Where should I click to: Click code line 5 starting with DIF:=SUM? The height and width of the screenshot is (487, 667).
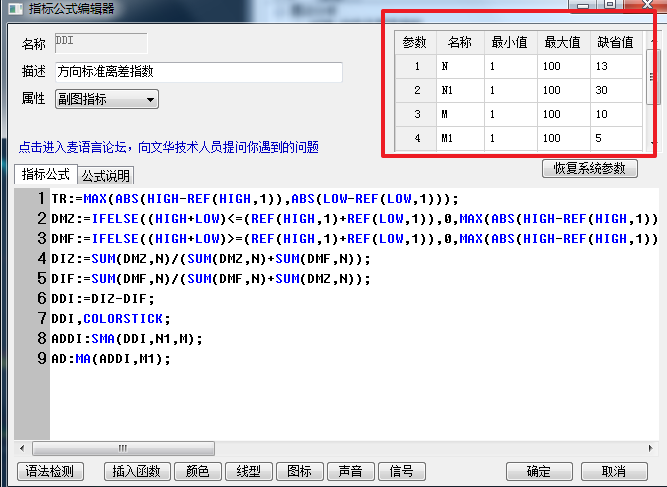(211, 279)
